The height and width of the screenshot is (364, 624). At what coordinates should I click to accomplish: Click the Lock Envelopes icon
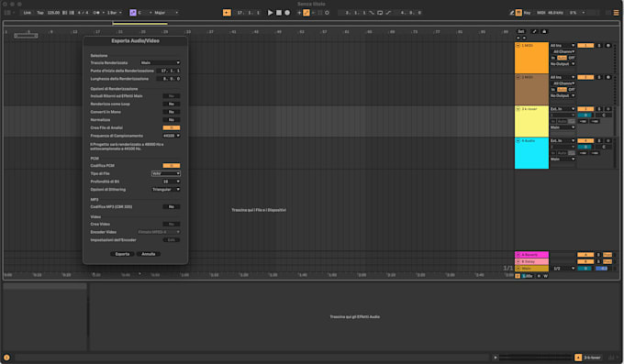click(x=544, y=31)
